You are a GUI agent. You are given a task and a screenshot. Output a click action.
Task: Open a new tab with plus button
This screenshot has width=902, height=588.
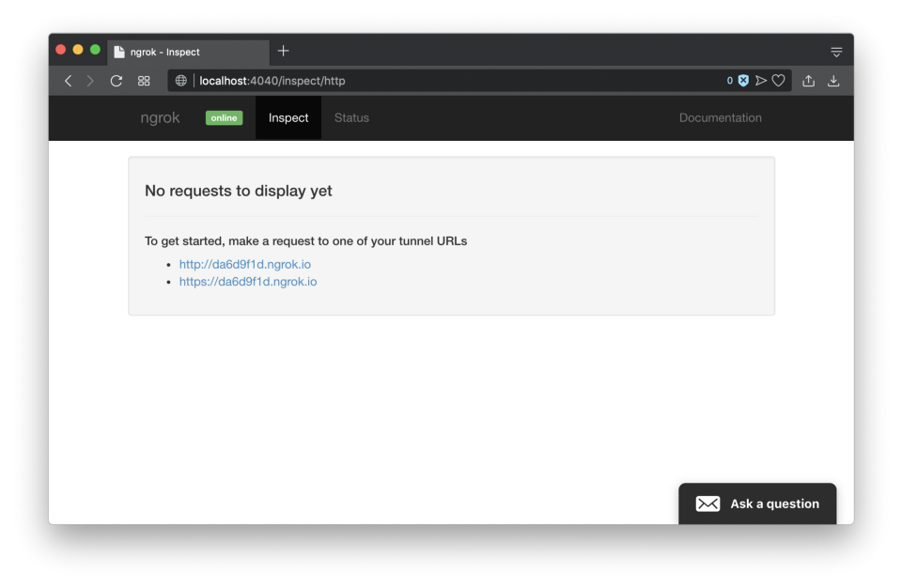pos(283,51)
